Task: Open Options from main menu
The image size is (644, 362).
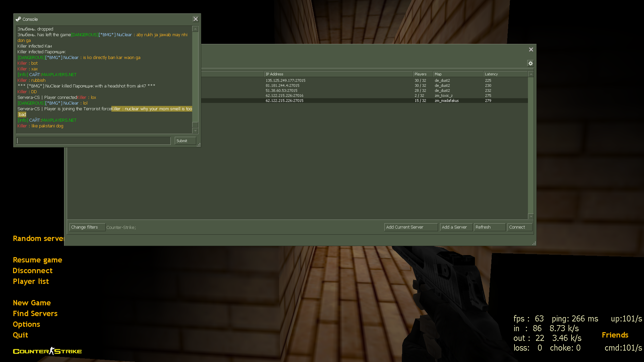Action: [26, 324]
